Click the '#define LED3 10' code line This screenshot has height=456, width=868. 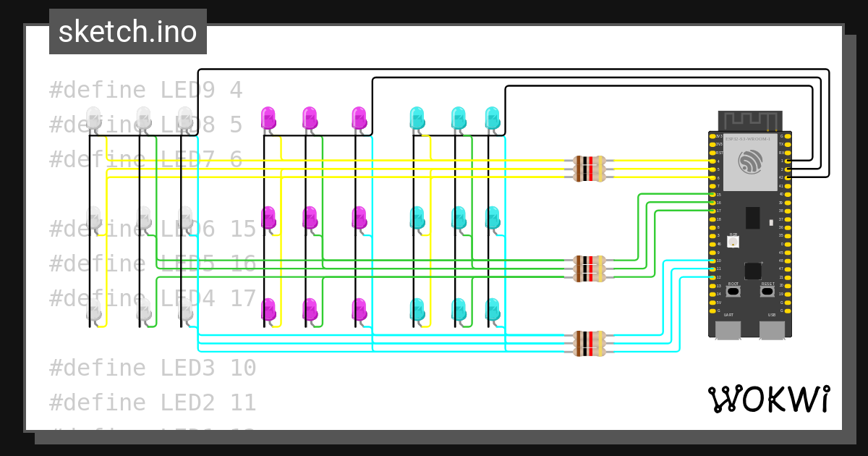tap(153, 368)
